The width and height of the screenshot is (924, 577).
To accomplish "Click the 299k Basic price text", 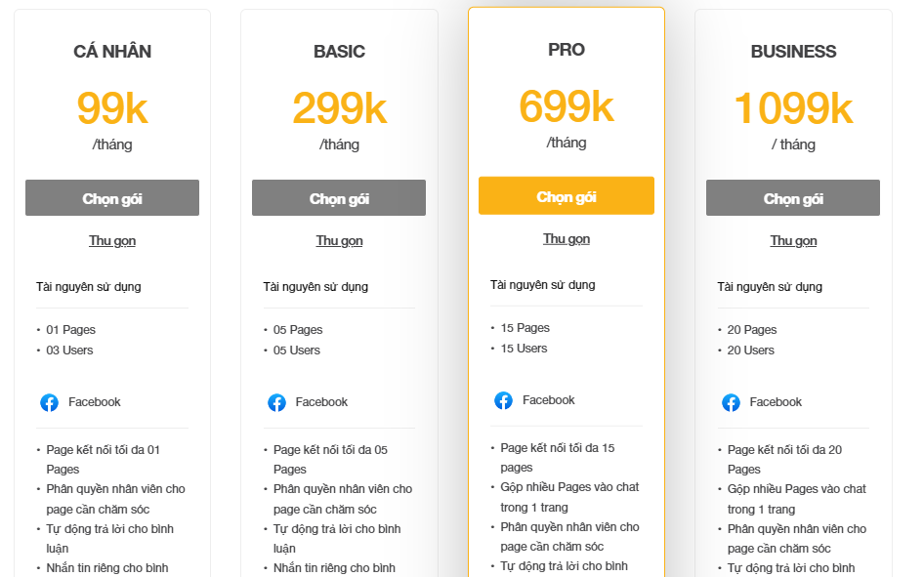I will 340,109.
